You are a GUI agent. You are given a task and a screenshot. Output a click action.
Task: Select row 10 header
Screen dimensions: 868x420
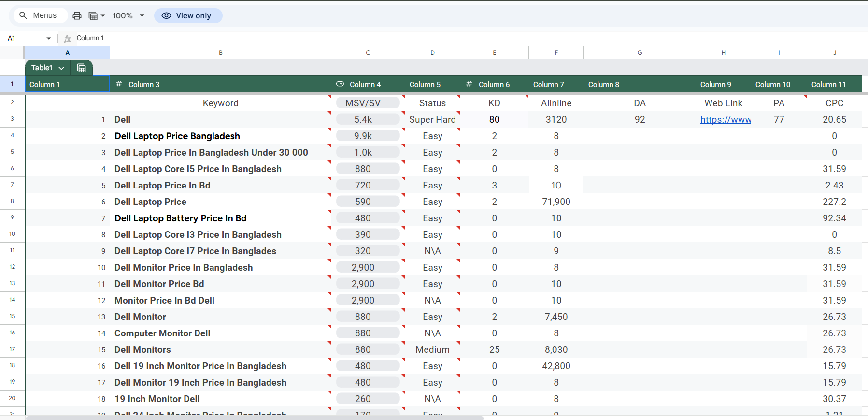click(x=13, y=234)
